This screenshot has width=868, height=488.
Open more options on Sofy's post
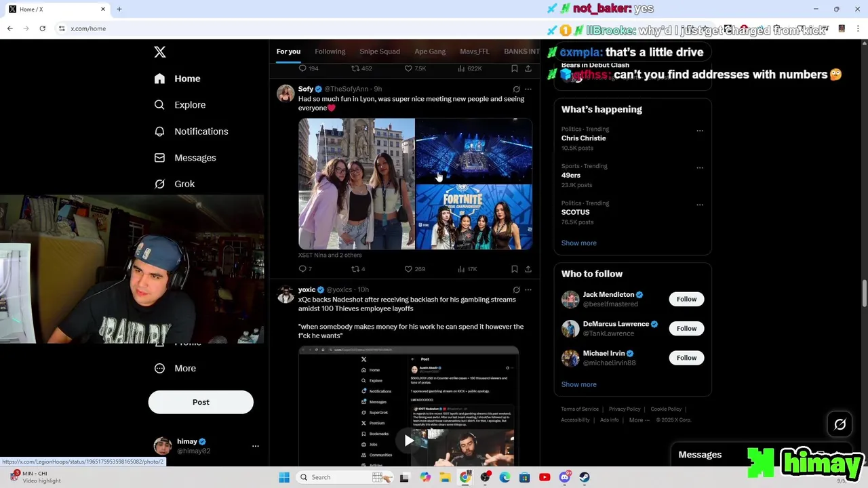[x=528, y=89]
